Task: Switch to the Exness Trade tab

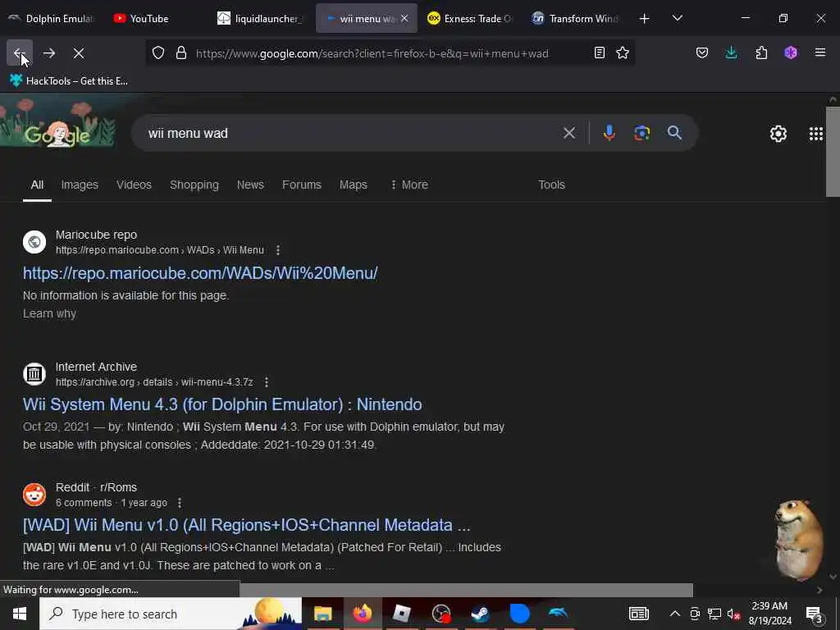Action: 470,19
